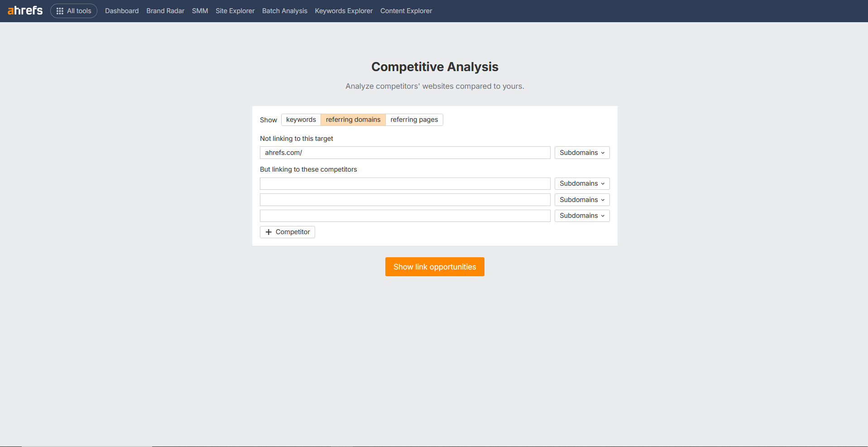This screenshot has height=447, width=868.
Task: Open Content Explorer link
Action: pos(406,11)
